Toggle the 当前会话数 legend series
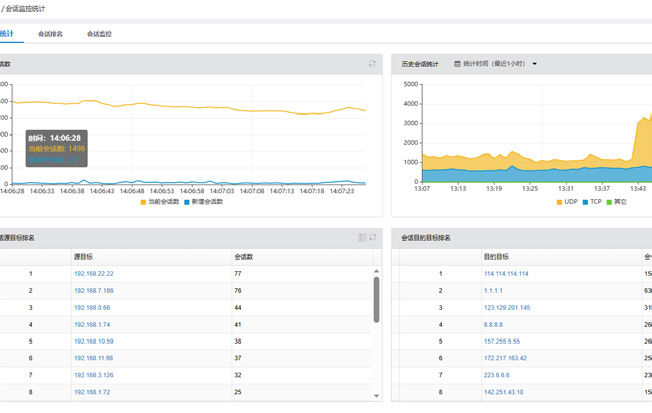This screenshot has width=652, height=413. click(x=159, y=202)
